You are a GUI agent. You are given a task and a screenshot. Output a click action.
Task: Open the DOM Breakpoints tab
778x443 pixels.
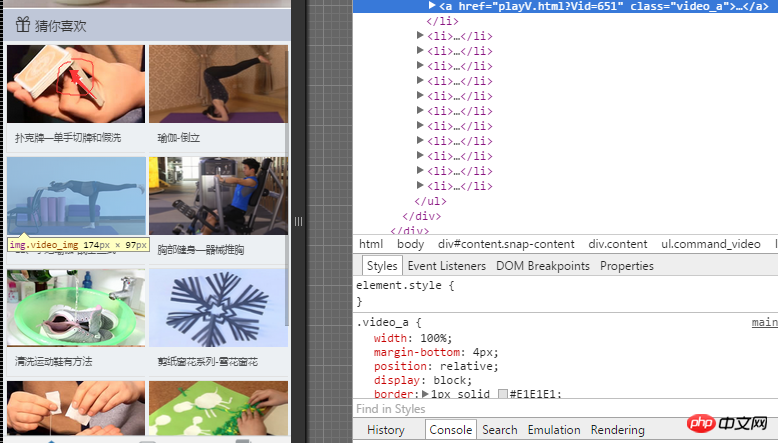(544, 266)
